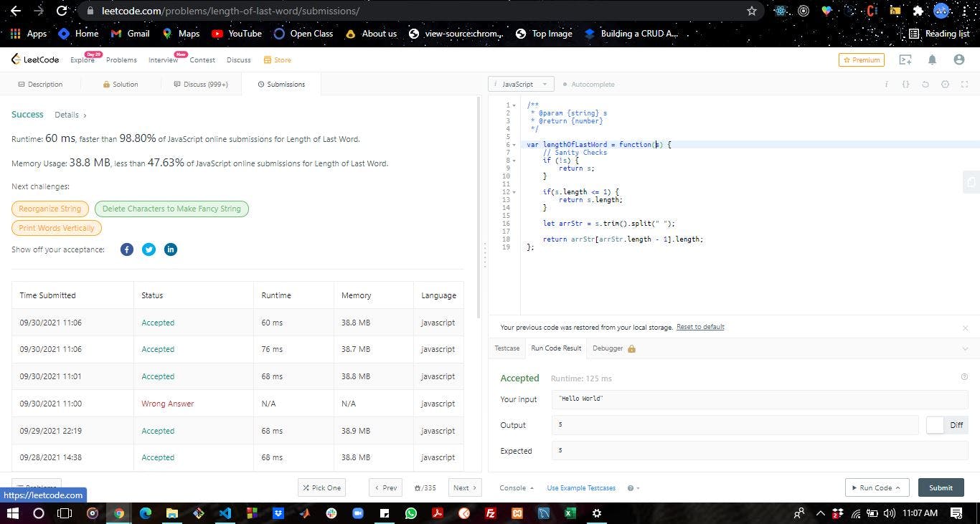980x524 pixels.
Task: Reload the browser page
Action: tap(62, 11)
